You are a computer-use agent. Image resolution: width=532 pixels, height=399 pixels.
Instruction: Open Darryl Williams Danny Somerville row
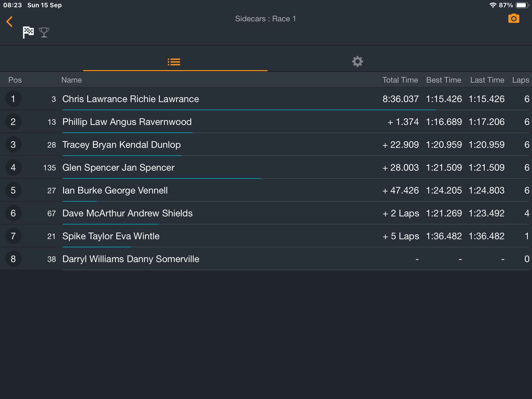click(266, 259)
